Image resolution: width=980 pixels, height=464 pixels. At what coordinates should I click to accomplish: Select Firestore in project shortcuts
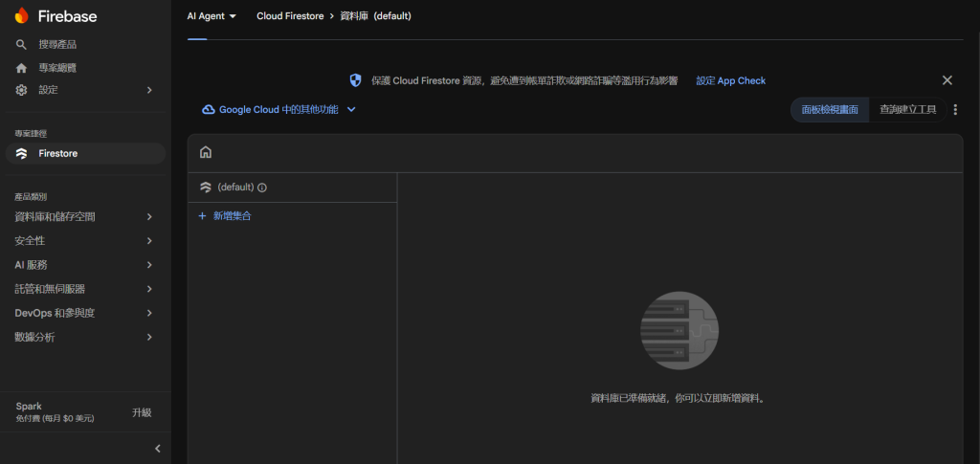tap(85, 154)
